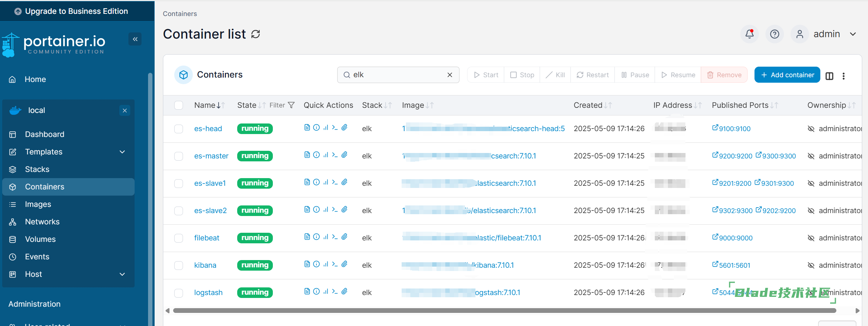Check the kibana row checkbox

point(179,266)
